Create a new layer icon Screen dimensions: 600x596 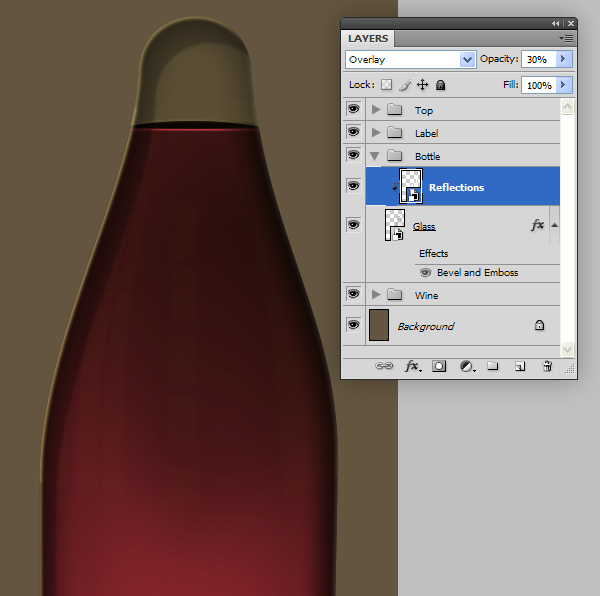(520, 366)
